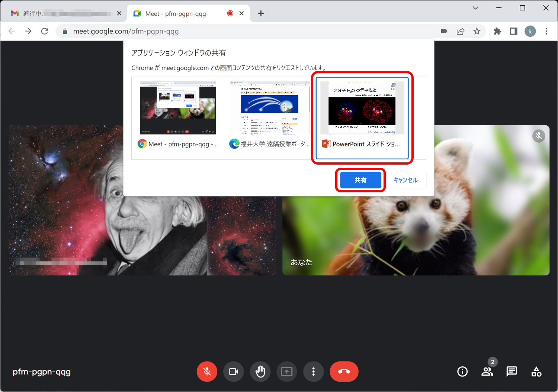Click the あなた video tile label
Image resolution: width=558 pixels, height=392 pixels.
tap(301, 262)
